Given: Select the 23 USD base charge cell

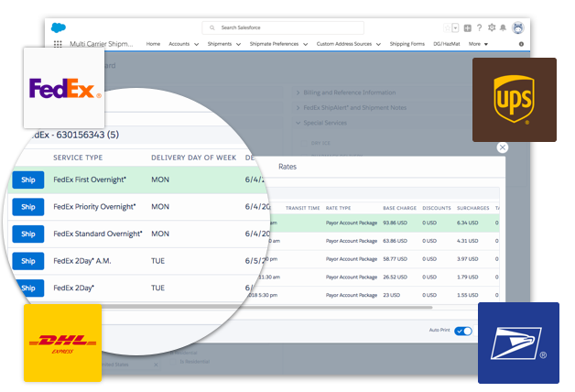Looking at the screenshot, I should [x=391, y=295].
